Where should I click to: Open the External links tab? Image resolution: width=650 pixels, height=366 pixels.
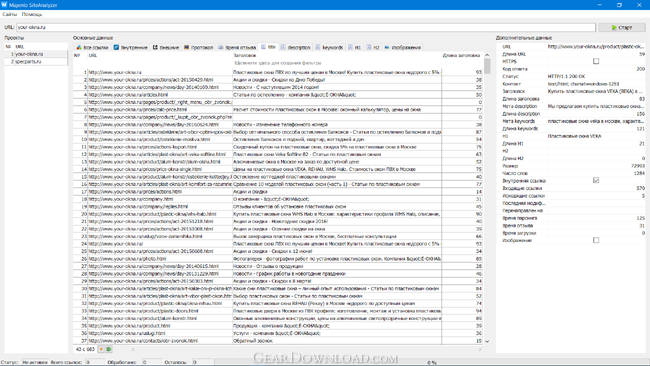(166, 47)
